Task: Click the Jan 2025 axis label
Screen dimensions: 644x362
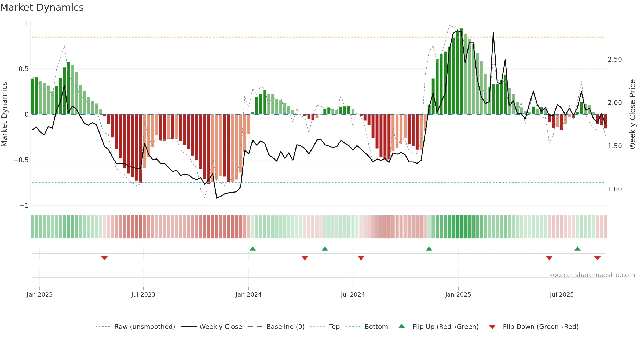Action: coord(458,295)
